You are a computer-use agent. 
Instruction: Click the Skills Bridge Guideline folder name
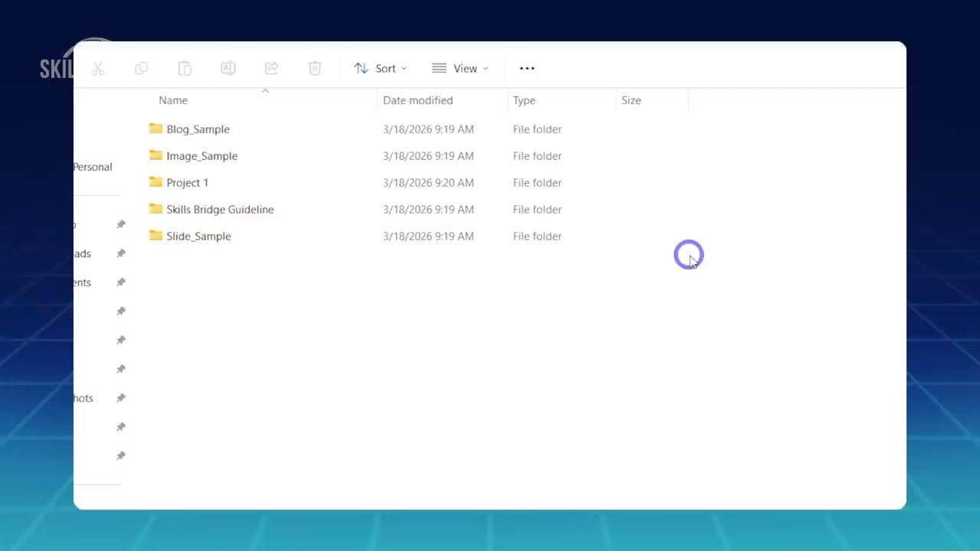(220, 210)
